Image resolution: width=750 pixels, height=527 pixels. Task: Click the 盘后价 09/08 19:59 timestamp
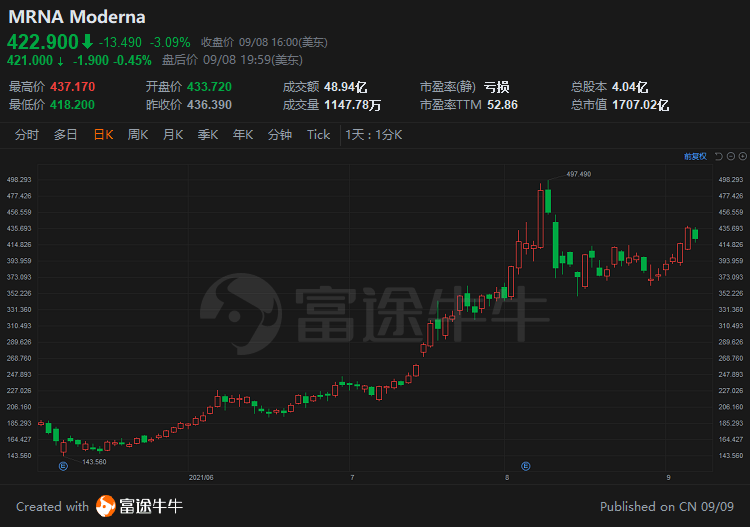point(232,60)
